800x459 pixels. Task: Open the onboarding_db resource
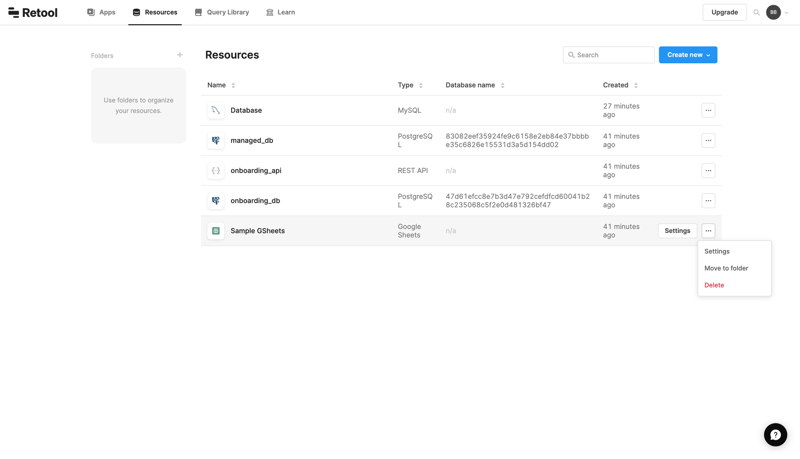pyautogui.click(x=255, y=200)
